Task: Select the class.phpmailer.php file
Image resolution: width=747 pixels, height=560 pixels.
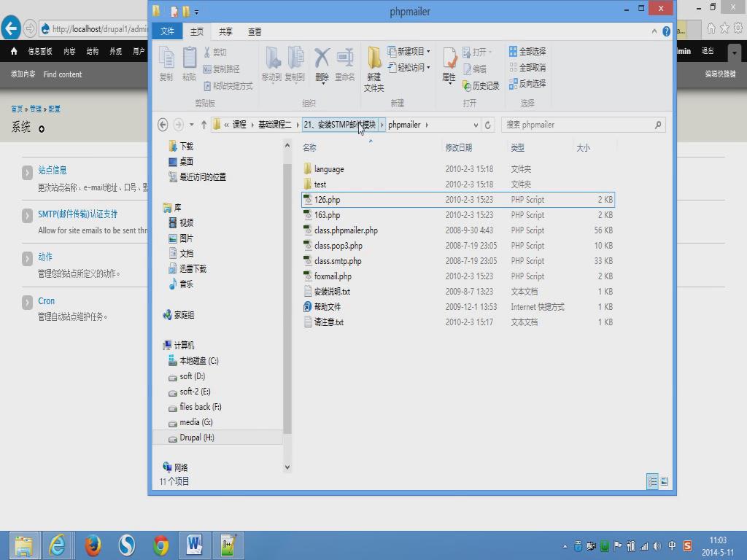Action: tap(346, 230)
